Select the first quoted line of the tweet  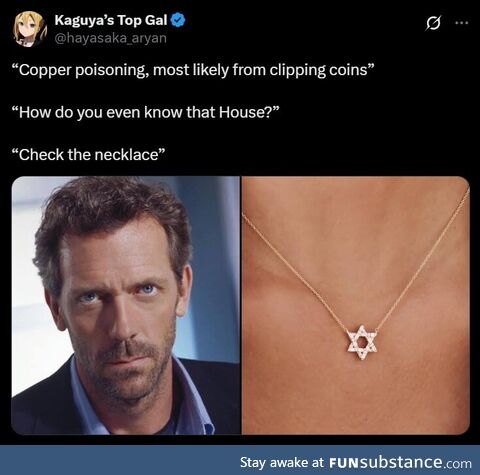click(x=193, y=70)
